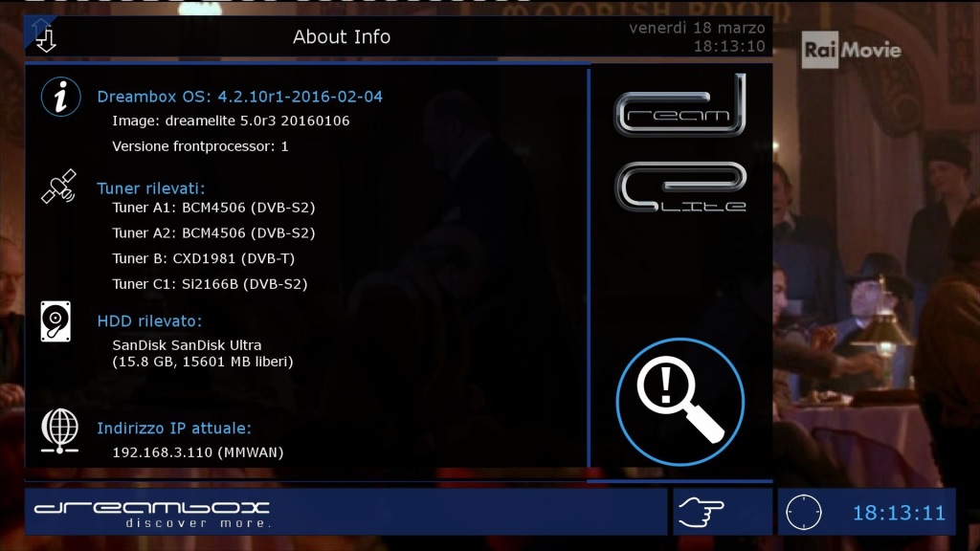This screenshot has width=980, height=551.
Task: Click the hard disk drive icon
Action: [56, 321]
